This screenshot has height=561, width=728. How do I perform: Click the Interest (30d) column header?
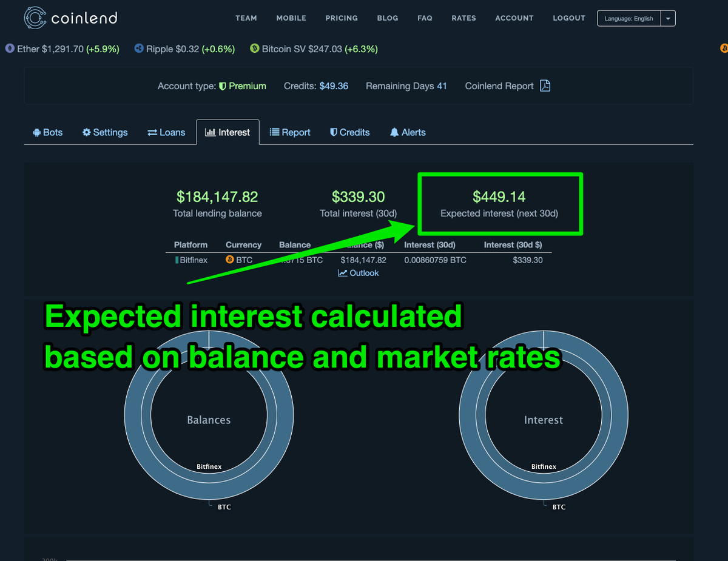[x=430, y=245]
